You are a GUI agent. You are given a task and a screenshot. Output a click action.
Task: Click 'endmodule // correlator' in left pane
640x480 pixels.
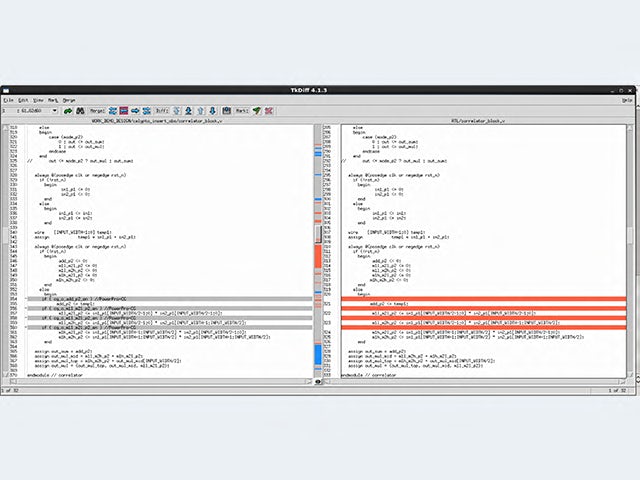[55, 375]
